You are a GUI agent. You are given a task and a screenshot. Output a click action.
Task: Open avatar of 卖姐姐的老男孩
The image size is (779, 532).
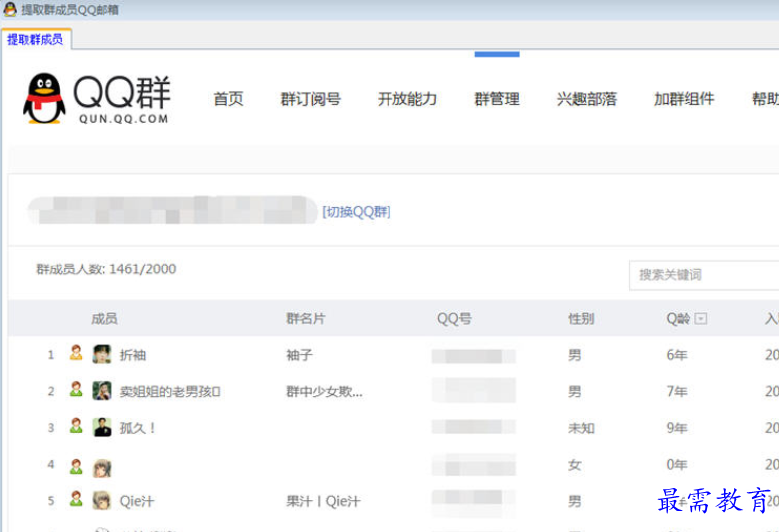click(x=102, y=391)
